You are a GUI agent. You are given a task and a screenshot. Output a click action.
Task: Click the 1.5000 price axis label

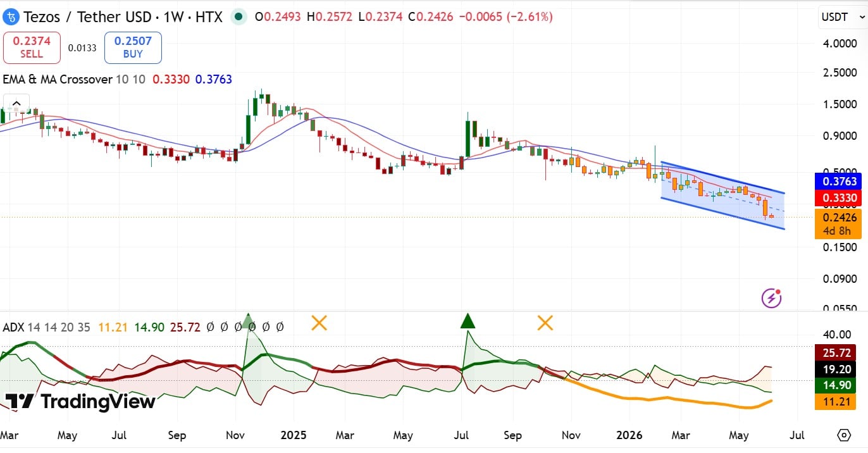840,104
